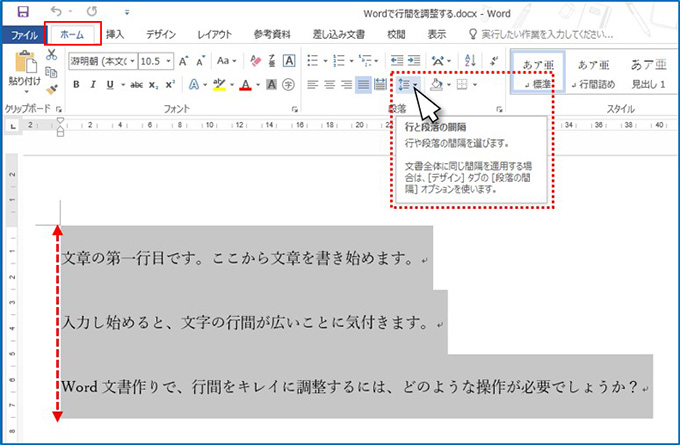Click the Character Border icon
This screenshot has width=680, height=445.
(x=289, y=61)
